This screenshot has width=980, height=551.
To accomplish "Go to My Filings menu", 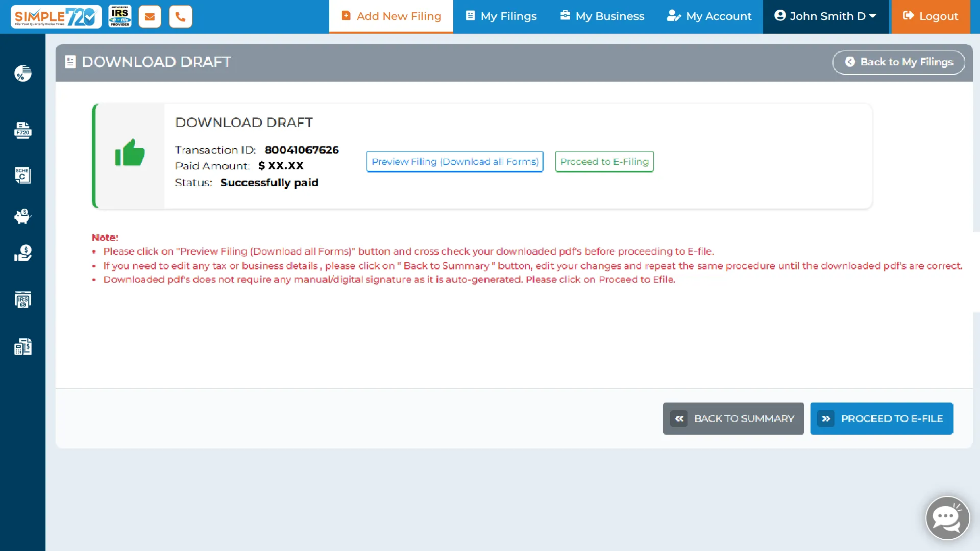I will (x=501, y=16).
